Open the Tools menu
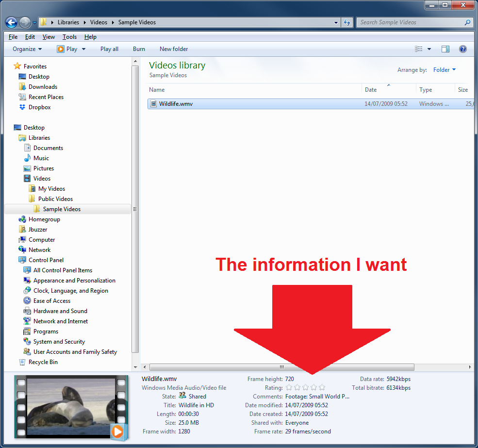This screenshot has width=478, height=448. [x=69, y=37]
